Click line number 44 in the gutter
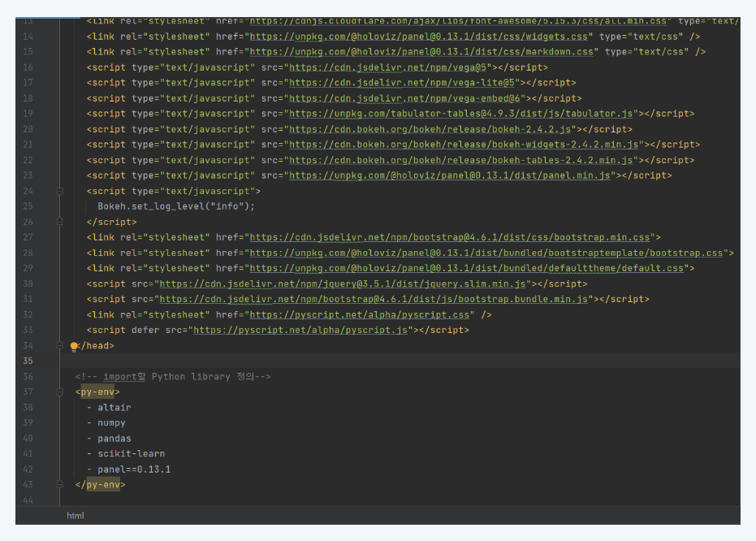 tap(28, 500)
